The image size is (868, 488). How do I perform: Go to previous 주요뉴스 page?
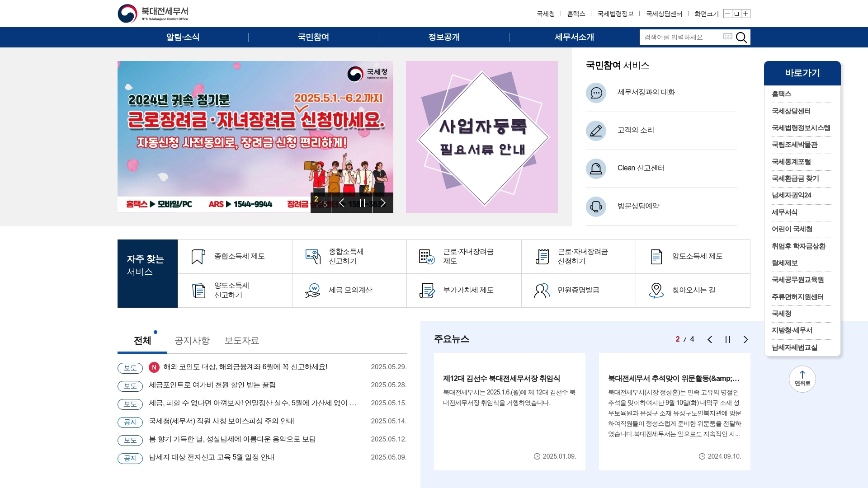click(x=710, y=339)
